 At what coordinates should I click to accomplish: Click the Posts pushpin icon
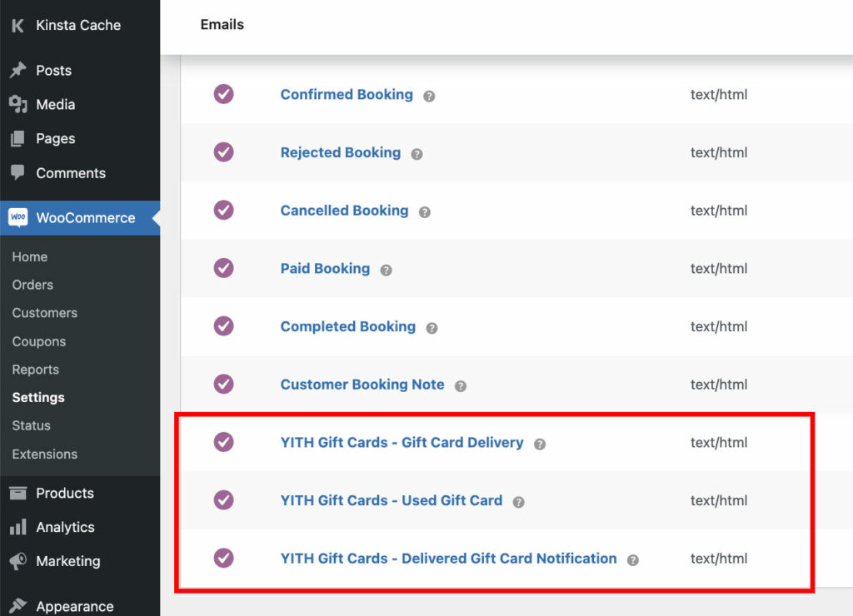click(x=17, y=70)
